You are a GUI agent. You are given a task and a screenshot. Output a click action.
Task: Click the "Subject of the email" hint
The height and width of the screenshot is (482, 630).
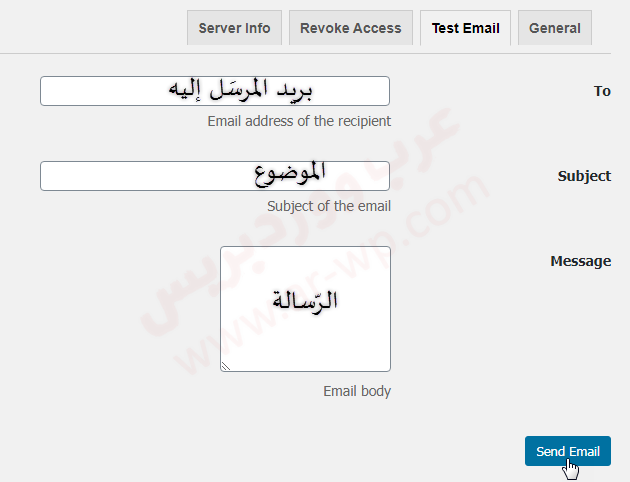[x=329, y=206]
